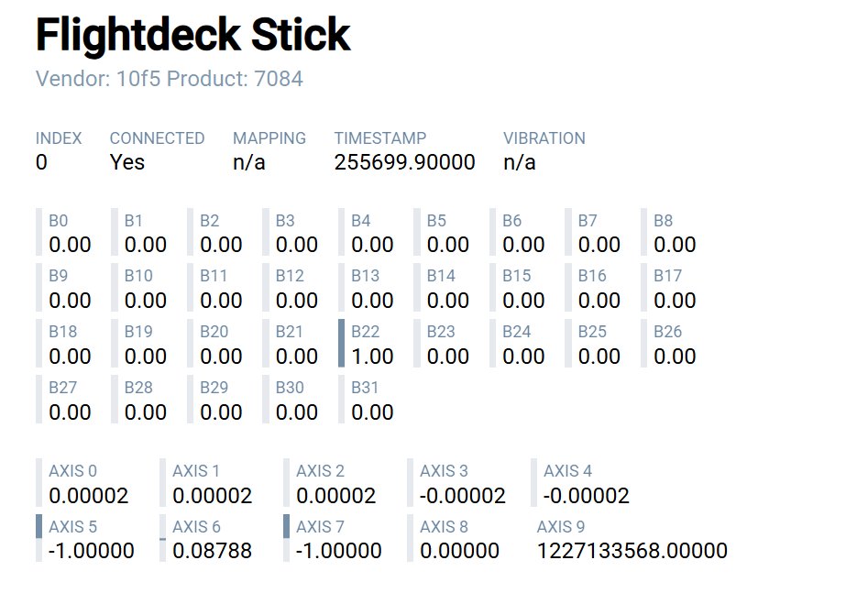Click the VIBRATION n/a value
This screenshot has width=868, height=593.
pyautogui.click(x=520, y=162)
